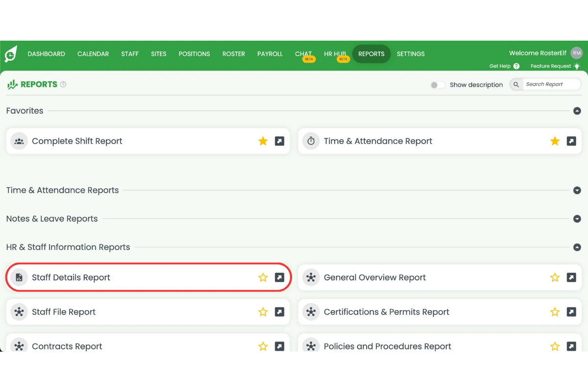Select the Reports tab
The width and height of the screenshot is (588, 392).
click(371, 54)
